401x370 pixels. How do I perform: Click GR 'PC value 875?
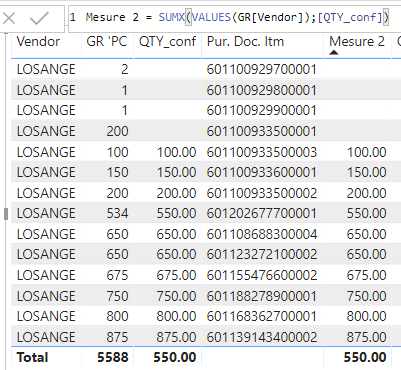coord(117,337)
